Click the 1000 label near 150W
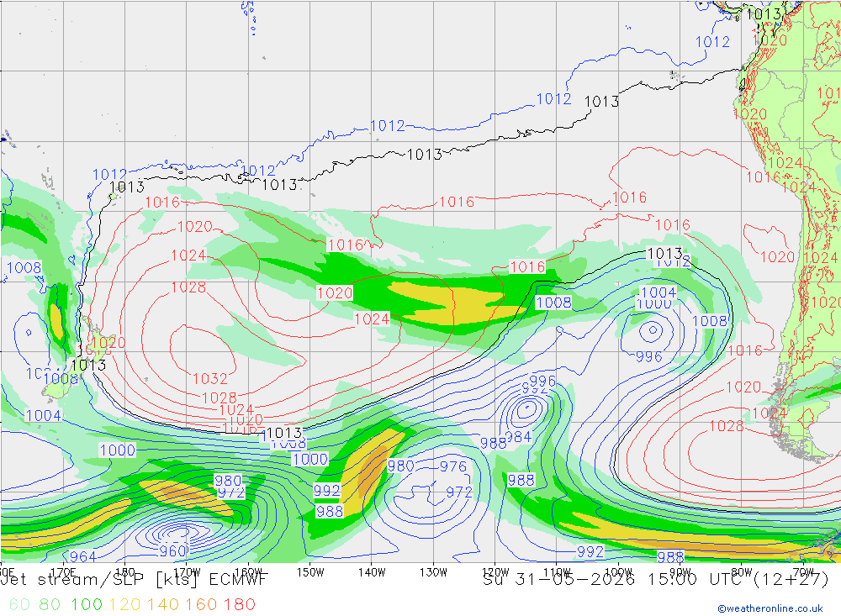 pos(310,460)
